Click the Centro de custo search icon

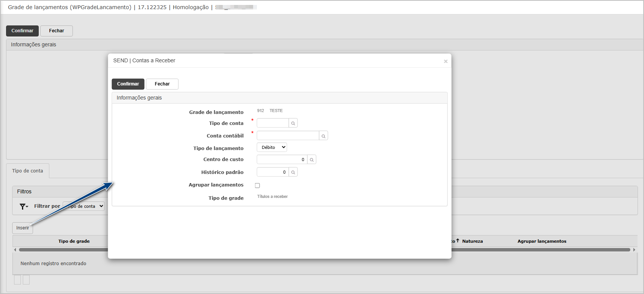[x=312, y=160]
